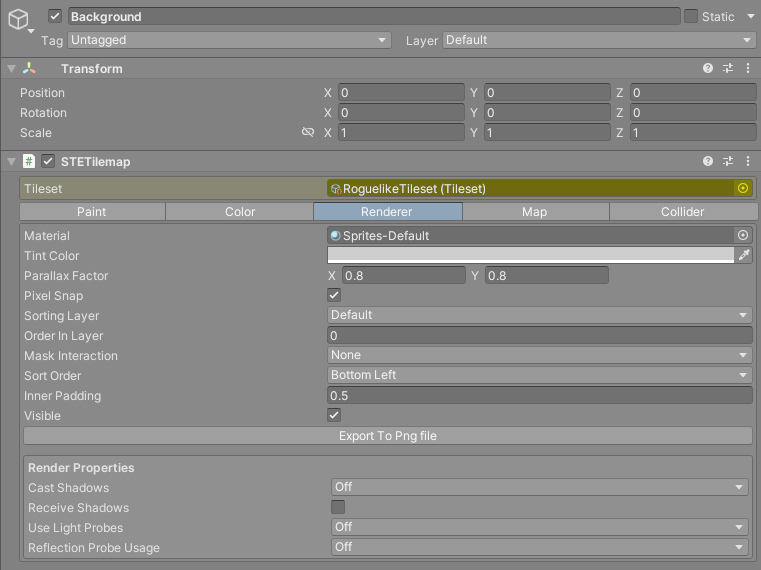Click Rotation X field
This screenshot has width=761, height=570.
point(401,113)
